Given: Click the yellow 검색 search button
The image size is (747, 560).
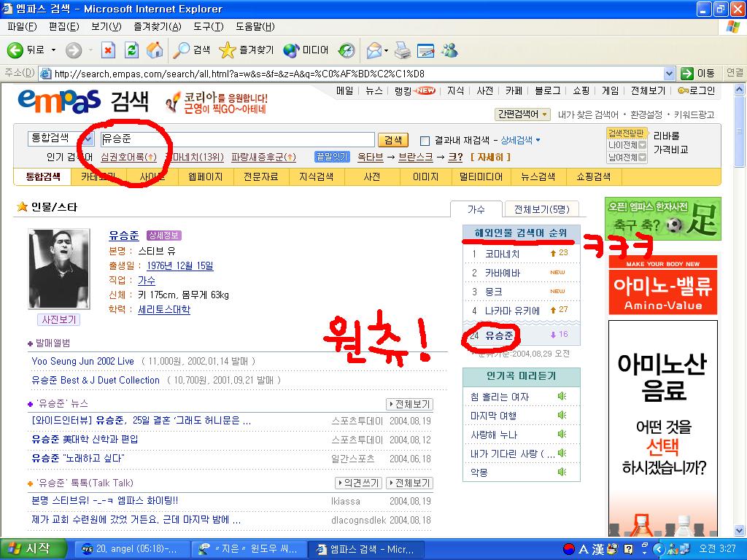Looking at the screenshot, I should (x=393, y=140).
